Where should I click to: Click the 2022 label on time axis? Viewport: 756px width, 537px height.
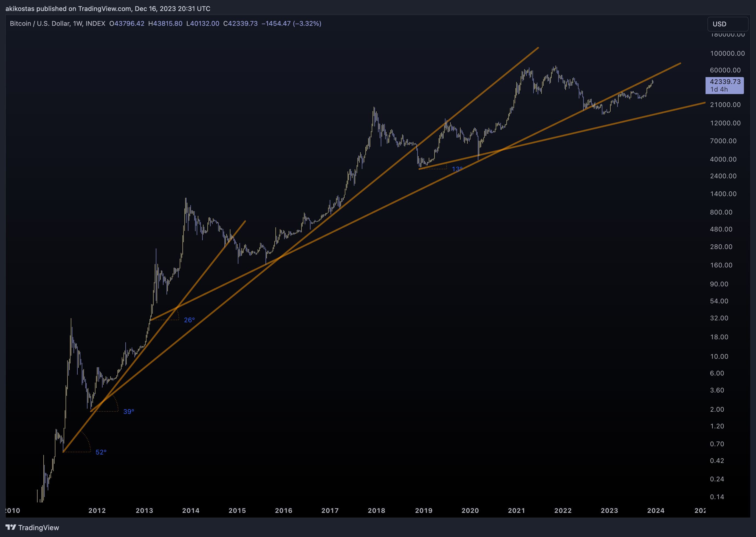click(563, 510)
